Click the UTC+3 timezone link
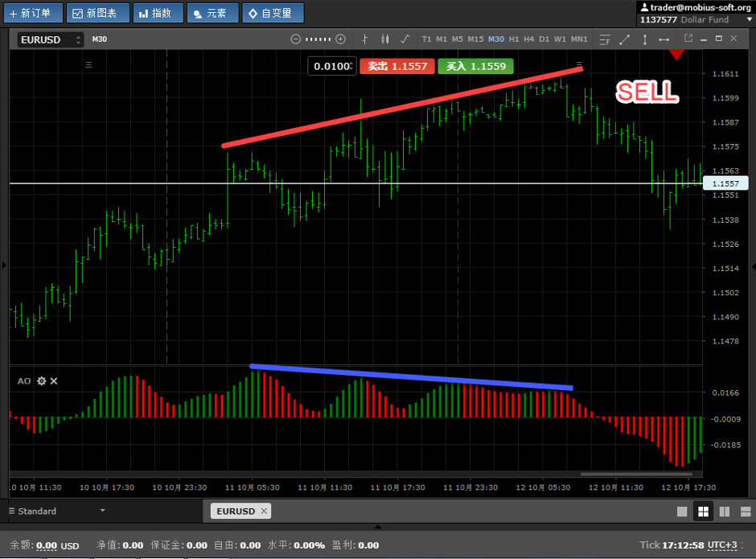Image resolution: width=756 pixels, height=559 pixels. pyautogui.click(x=722, y=545)
